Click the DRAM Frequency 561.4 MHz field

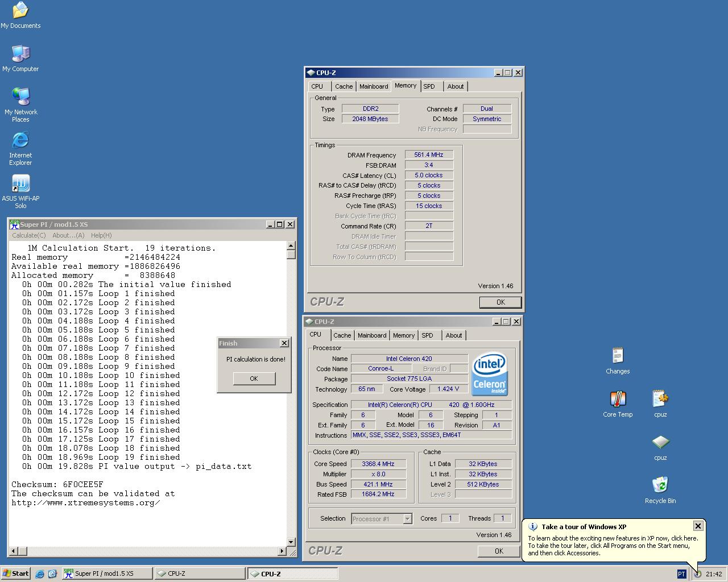tap(429, 155)
